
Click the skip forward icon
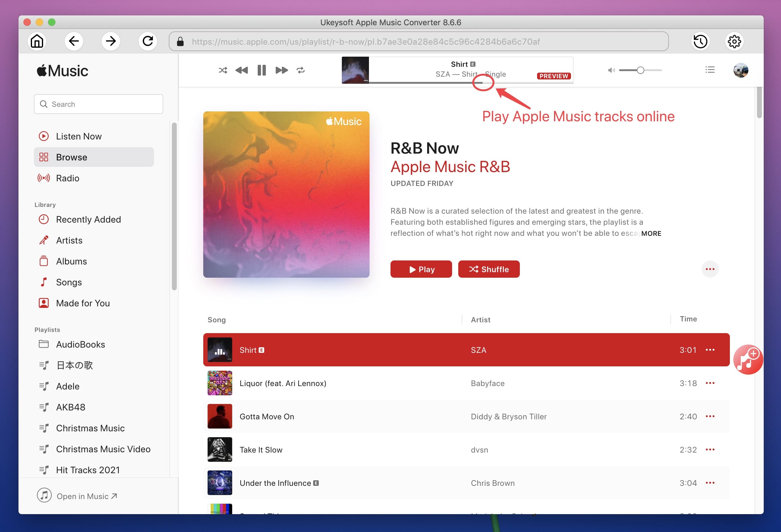coord(281,71)
